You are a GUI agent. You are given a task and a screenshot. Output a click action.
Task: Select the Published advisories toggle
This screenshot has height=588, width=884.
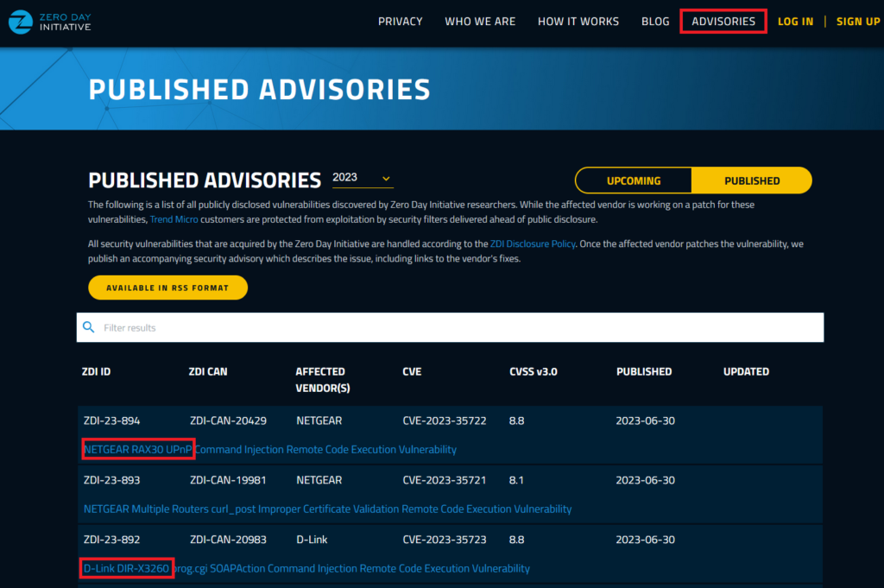[751, 180]
